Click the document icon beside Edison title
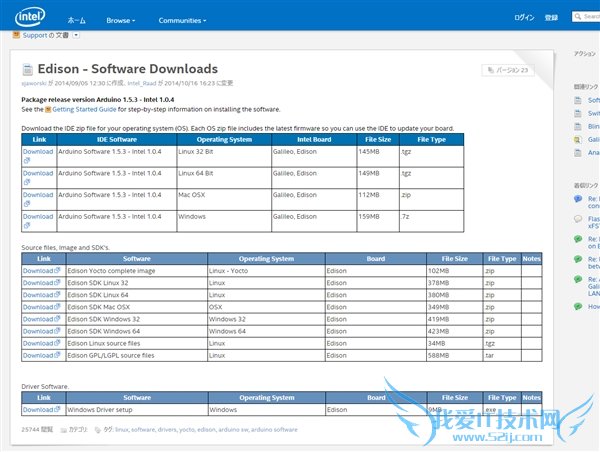The image size is (600, 452). click(x=28, y=69)
